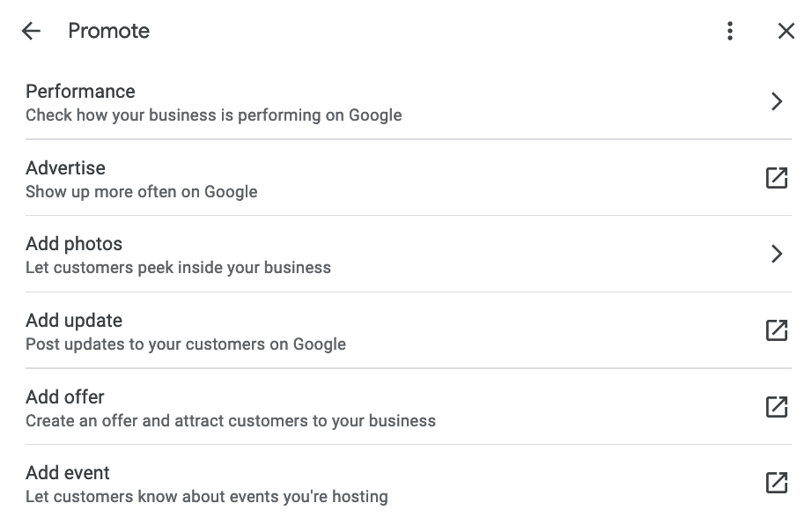Click the external link icon beside Add update

pos(776,330)
